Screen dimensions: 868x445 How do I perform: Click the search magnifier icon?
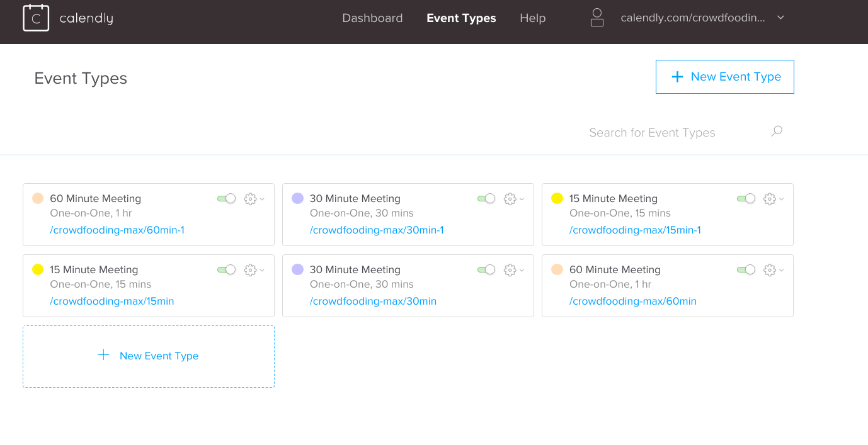(x=777, y=132)
